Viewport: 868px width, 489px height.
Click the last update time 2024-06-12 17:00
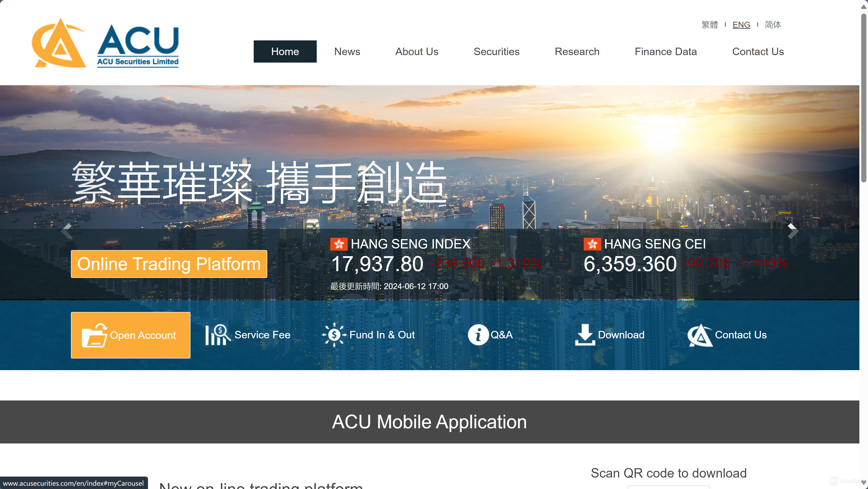pyautogui.click(x=416, y=286)
